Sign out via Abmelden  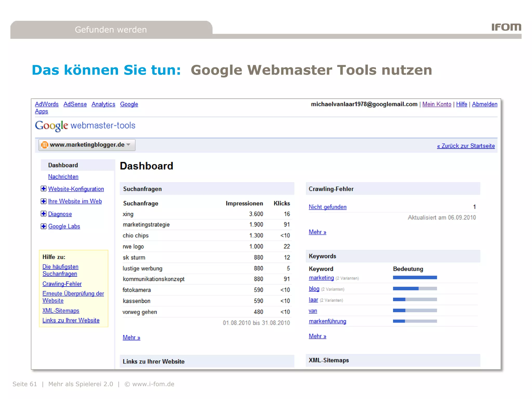point(485,104)
